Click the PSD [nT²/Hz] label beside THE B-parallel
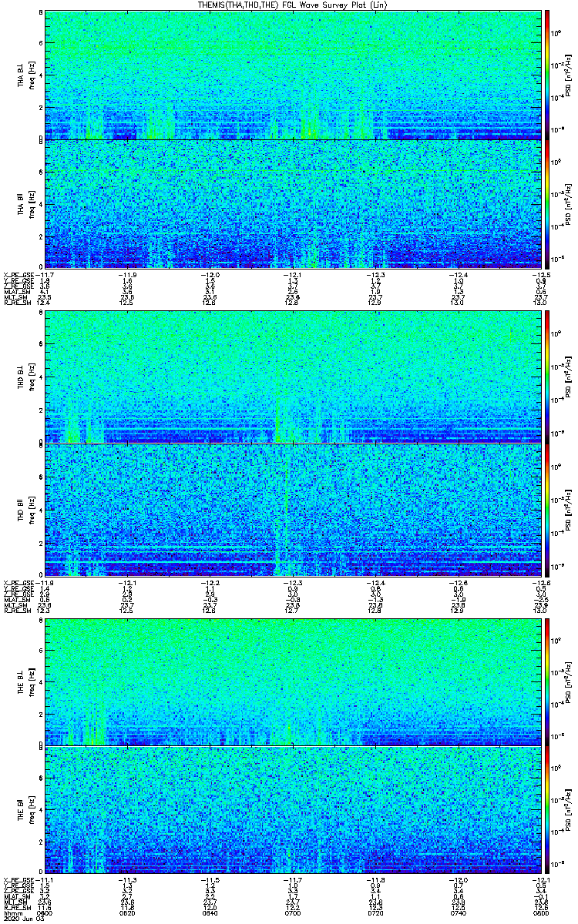The height and width of the screenshot is (924, 578). coord(568,809)
